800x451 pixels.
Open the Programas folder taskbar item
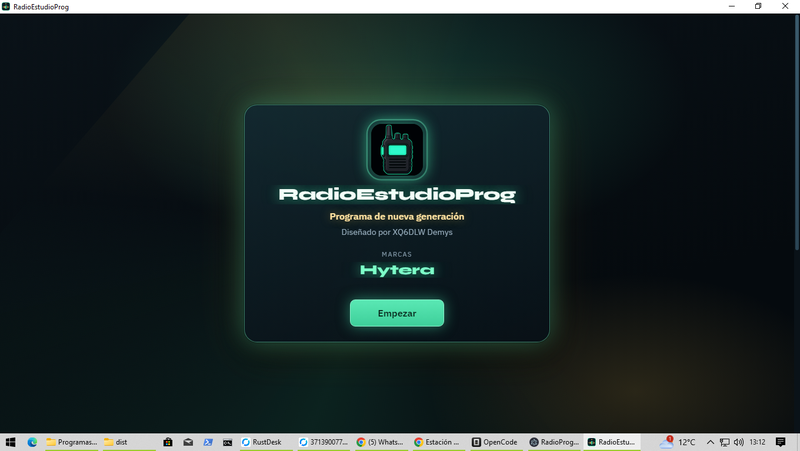[x=71, y=442]
